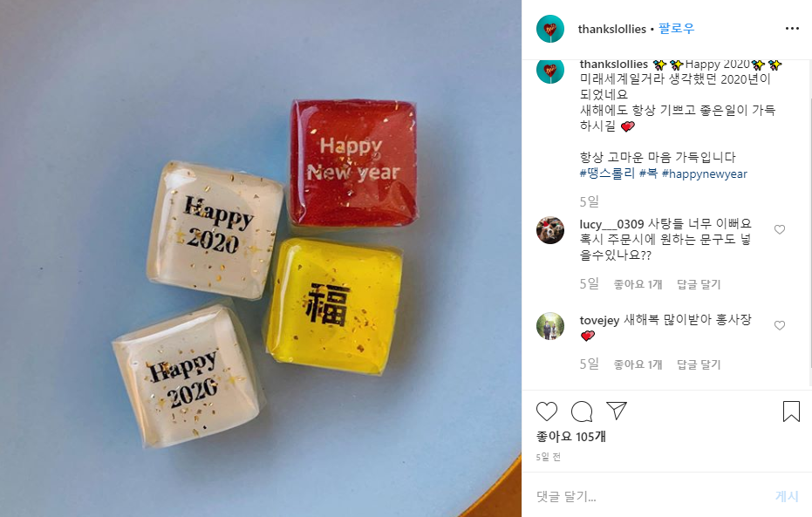Click thankslollies profile avatar in header
Image resolution: width=812 pixels, height=517 pixels.
[x=550, y=29]
